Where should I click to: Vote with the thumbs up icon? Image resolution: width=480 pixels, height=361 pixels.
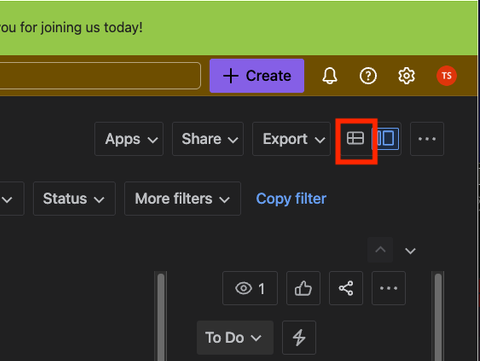pos(303,288)
